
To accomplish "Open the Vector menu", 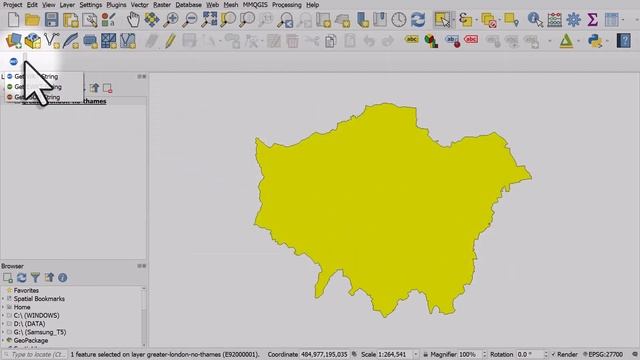I will click(139, 5).
